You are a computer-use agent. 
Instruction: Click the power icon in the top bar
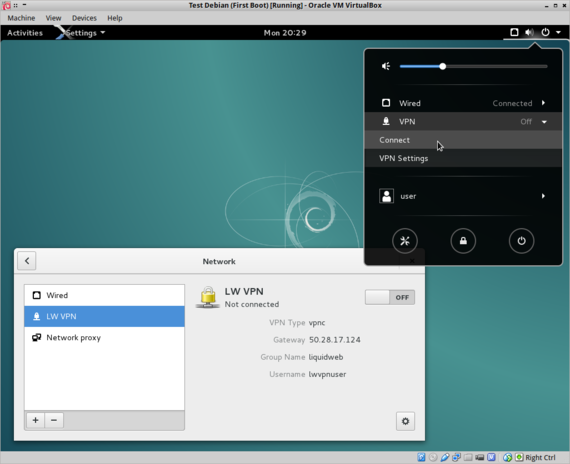(x=545, y=32)
